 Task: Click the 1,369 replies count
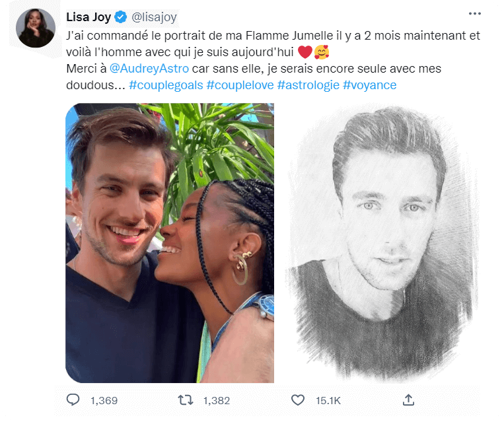[x=104, y=400]
